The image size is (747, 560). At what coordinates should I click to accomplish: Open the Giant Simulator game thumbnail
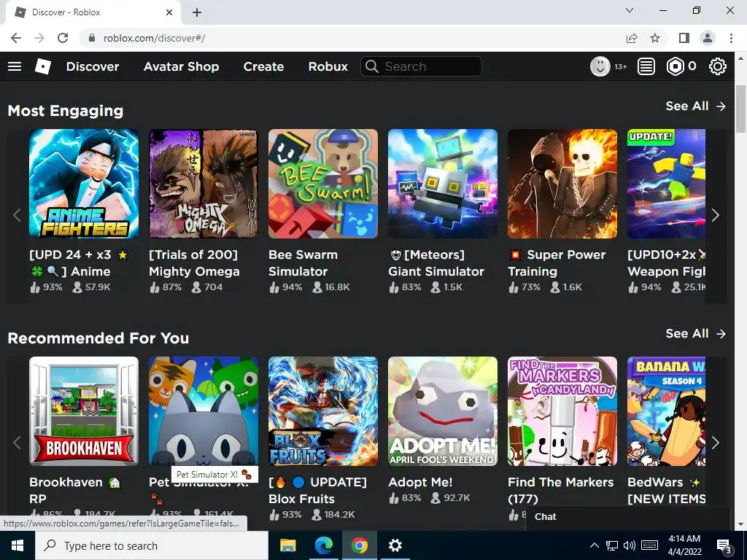tap(443, 184)
